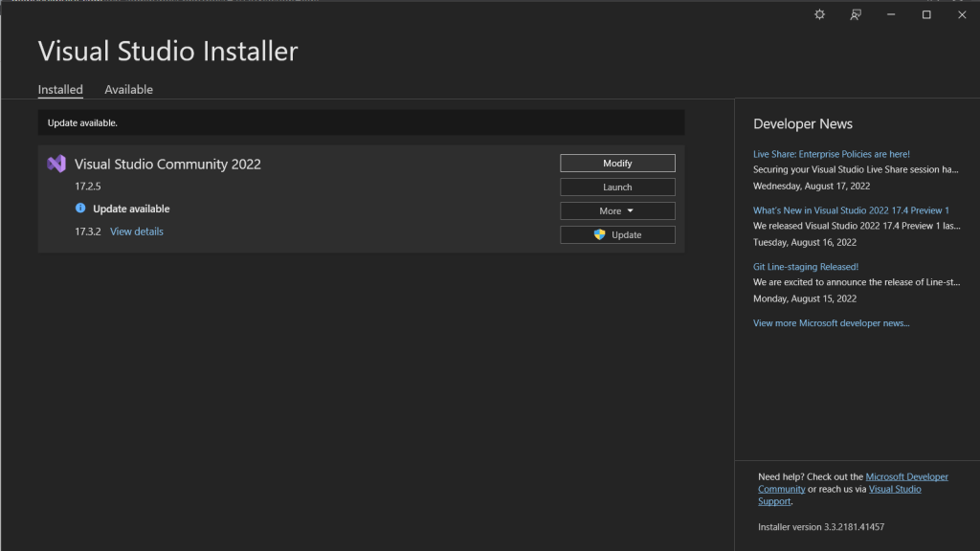The width and height of the screenshot is (980, 551).
Task: Click the Modify button
Action: (617, 163)
